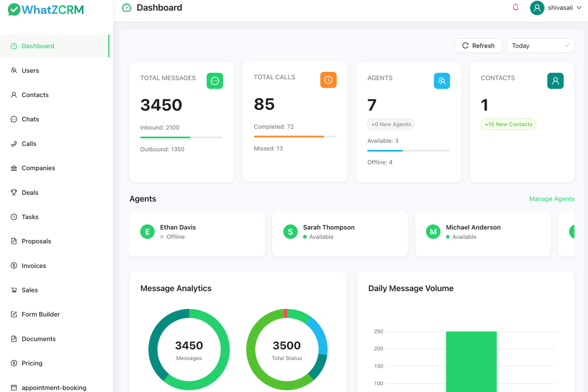Click the Agents availability progress bar

point(408,151)
